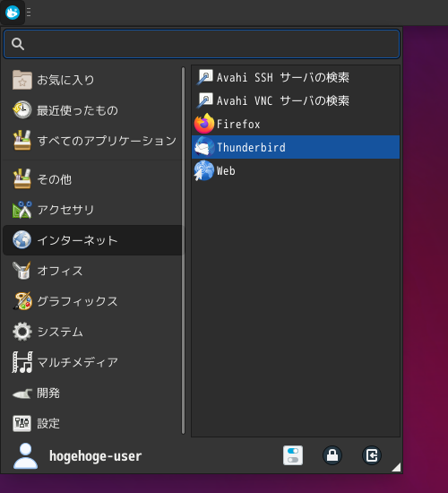Select the オフィス category
This screenshot has width=448, height=493.
click(x=92, y=271)
